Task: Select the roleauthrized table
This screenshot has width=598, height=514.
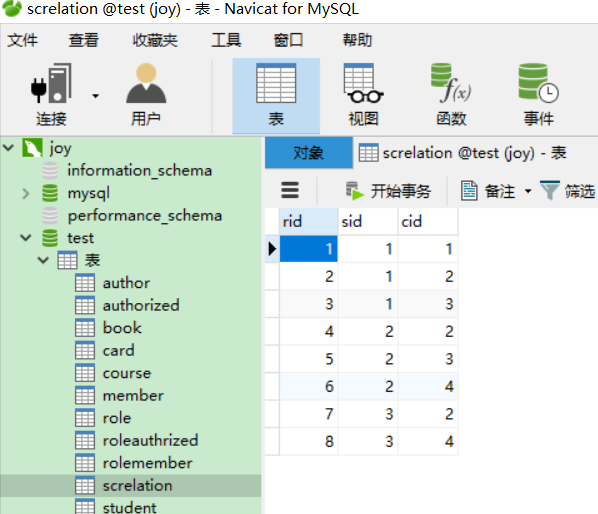Action: [x=150, y=440]
